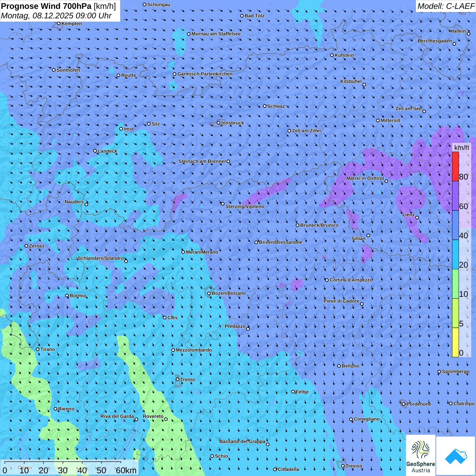Click the 'Modell: C-LAEF' label

(446, 6)
